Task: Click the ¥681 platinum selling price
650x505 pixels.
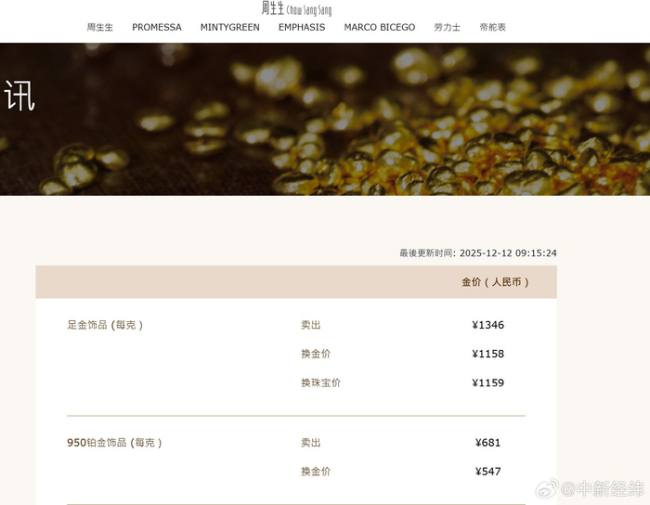Action: (x=488, y=442)
